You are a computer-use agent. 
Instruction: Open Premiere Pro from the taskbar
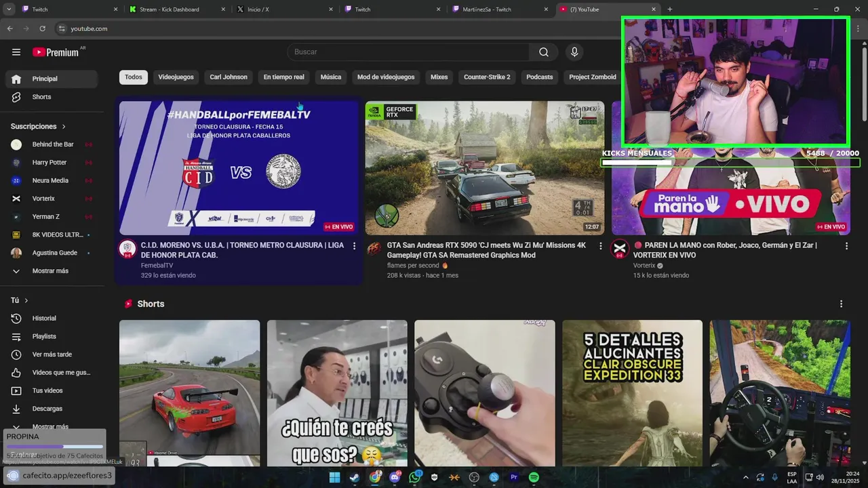[514, 477]
